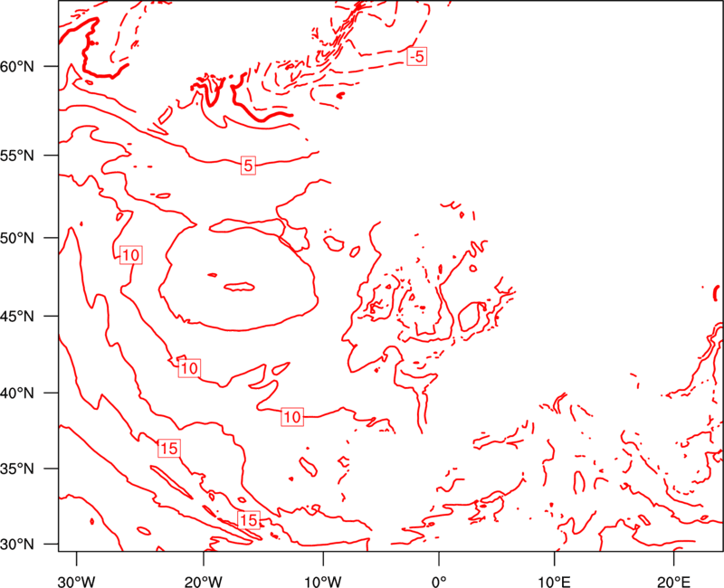The width and height of the screenshot is (724, 588).
Task: Select the 15 contour label near 30°N
Action: point(248,520)
